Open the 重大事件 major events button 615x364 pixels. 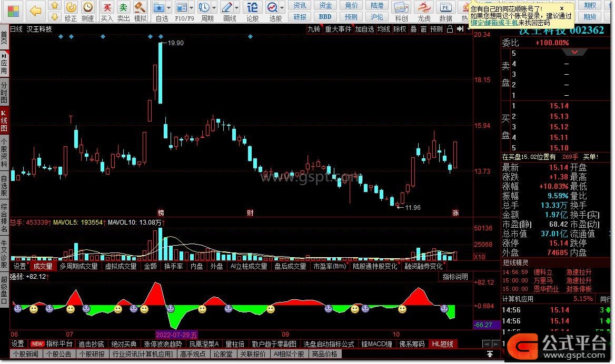(x=338, y=29)
